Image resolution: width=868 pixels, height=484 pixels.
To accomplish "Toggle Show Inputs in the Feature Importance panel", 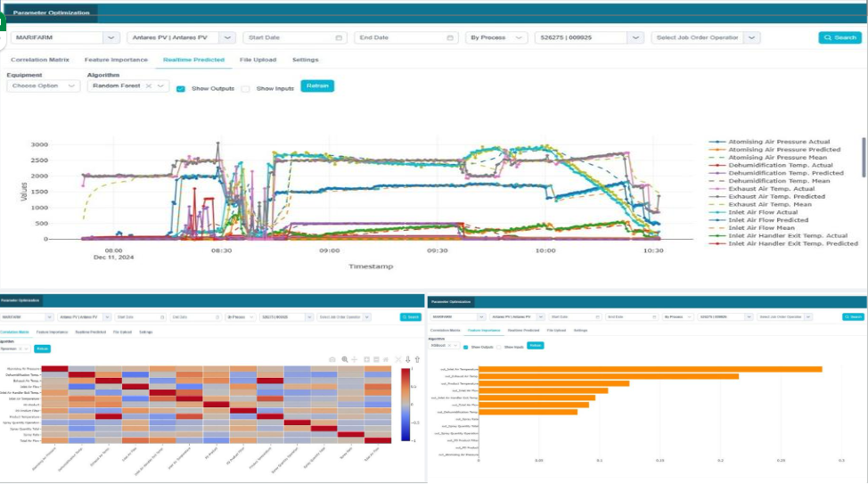I will click(499, 347).
